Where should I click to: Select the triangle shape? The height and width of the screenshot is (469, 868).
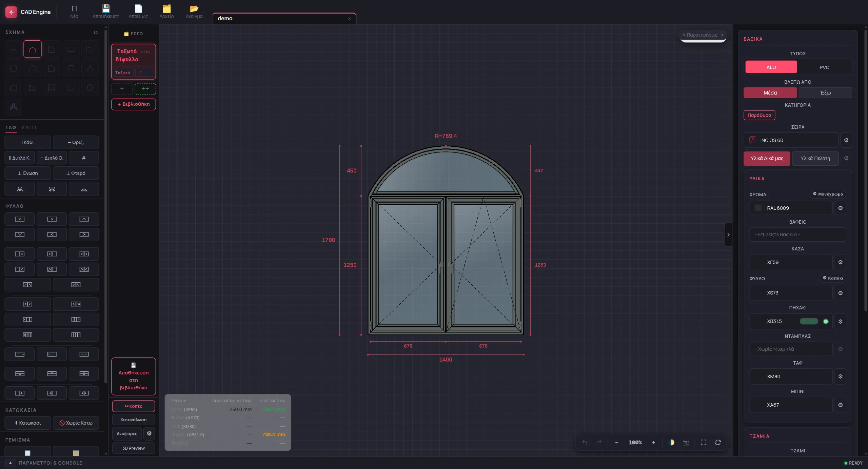coord(90,68)
